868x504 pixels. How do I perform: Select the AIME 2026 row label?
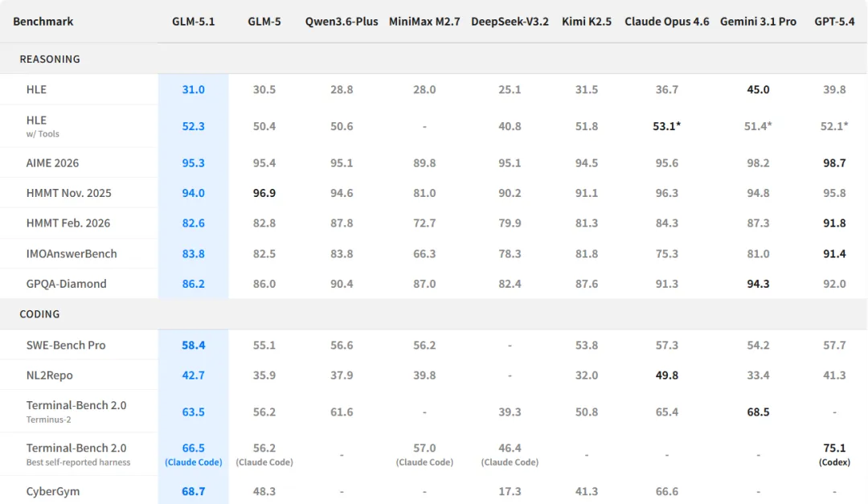52,163
